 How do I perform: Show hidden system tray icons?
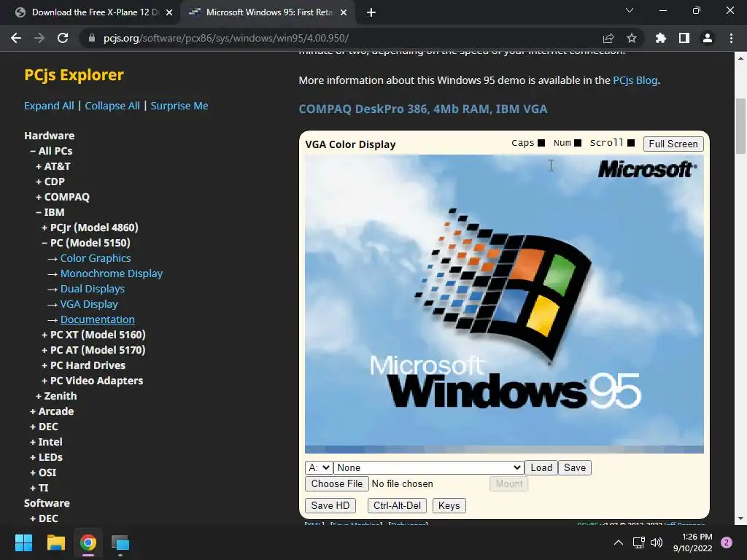point(618,542)
